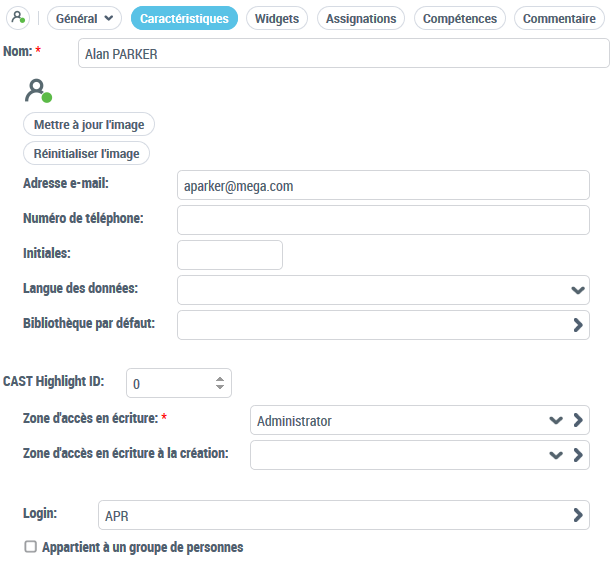Expand Zone d'accès en écriture à la création dropdown

[x=556, y=455]
